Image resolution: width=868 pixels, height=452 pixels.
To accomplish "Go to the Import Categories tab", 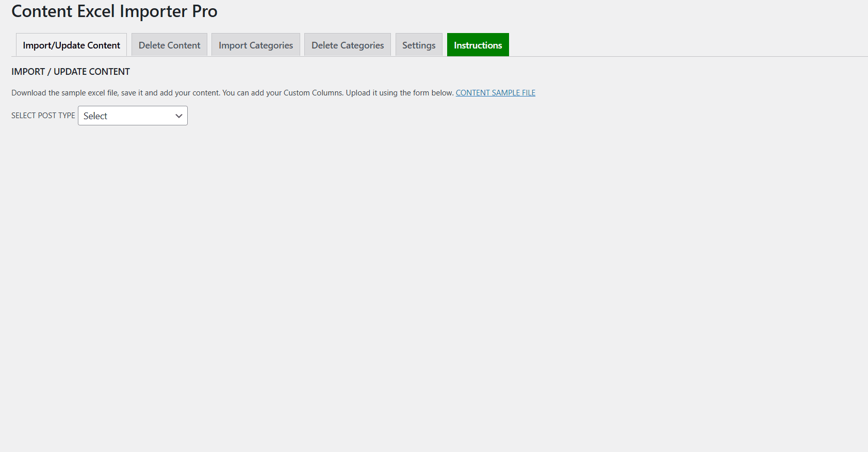I will tap(256, 45).
